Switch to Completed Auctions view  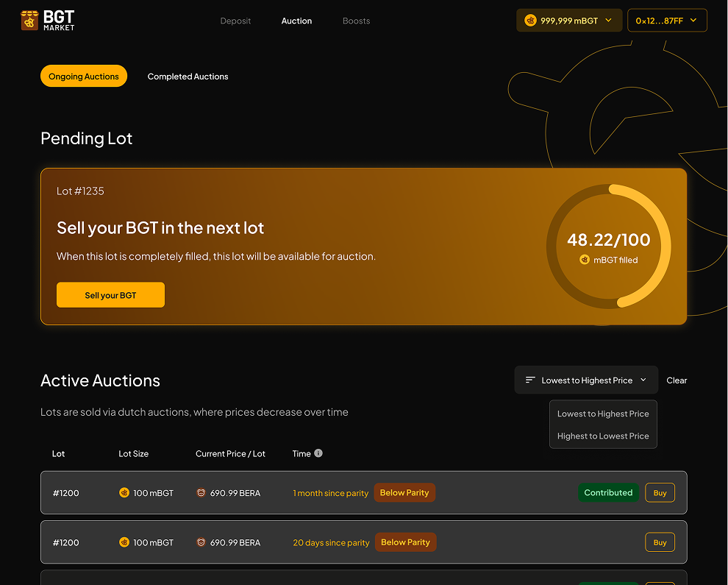click(x=188, y=77)
